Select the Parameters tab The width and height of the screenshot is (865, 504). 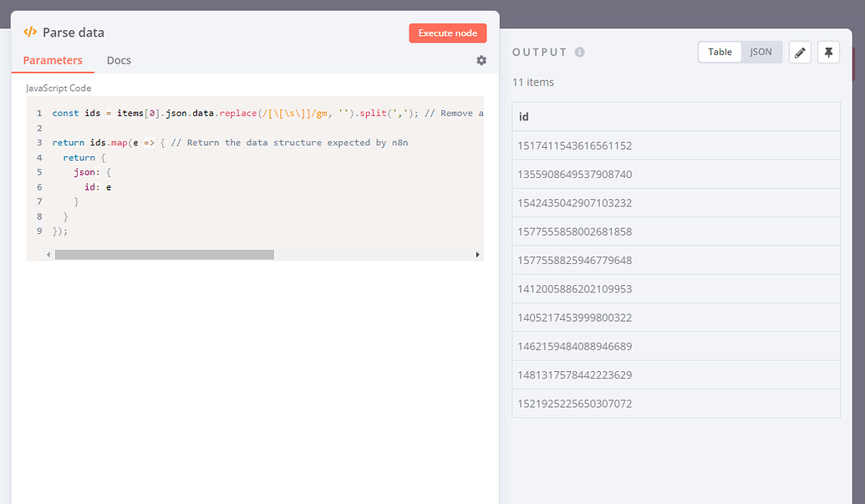pos(53,60)
